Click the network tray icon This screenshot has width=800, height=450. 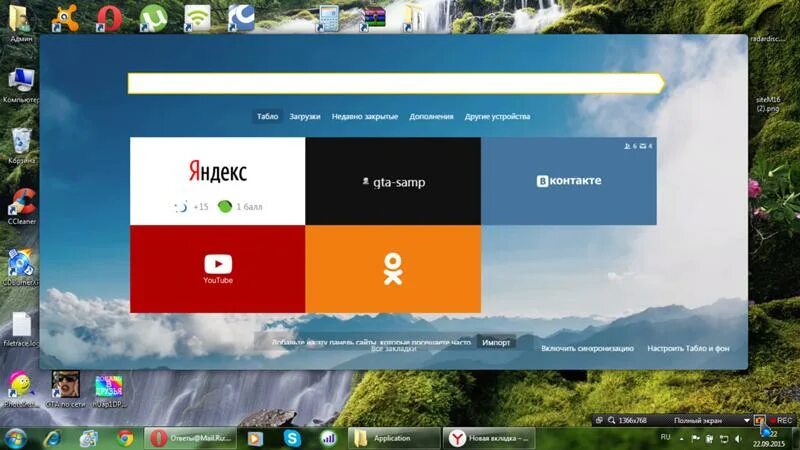pos(724,439)
